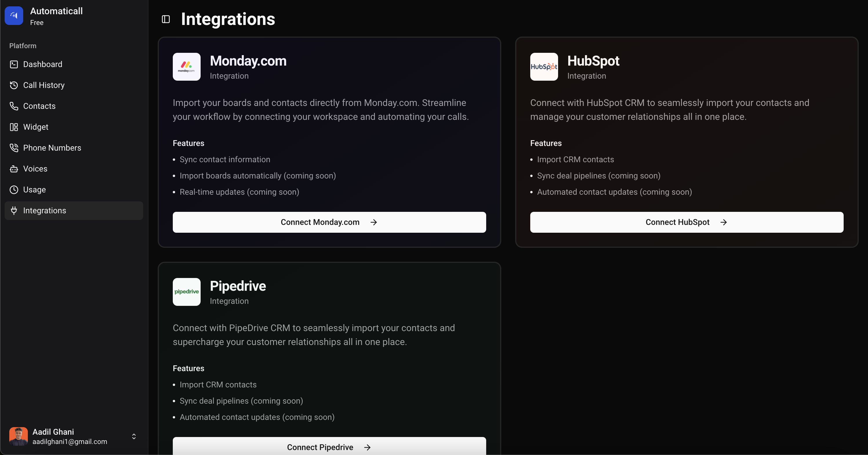Open Call History page
This screenshot has height=455, width=868.
coord(44,85)
